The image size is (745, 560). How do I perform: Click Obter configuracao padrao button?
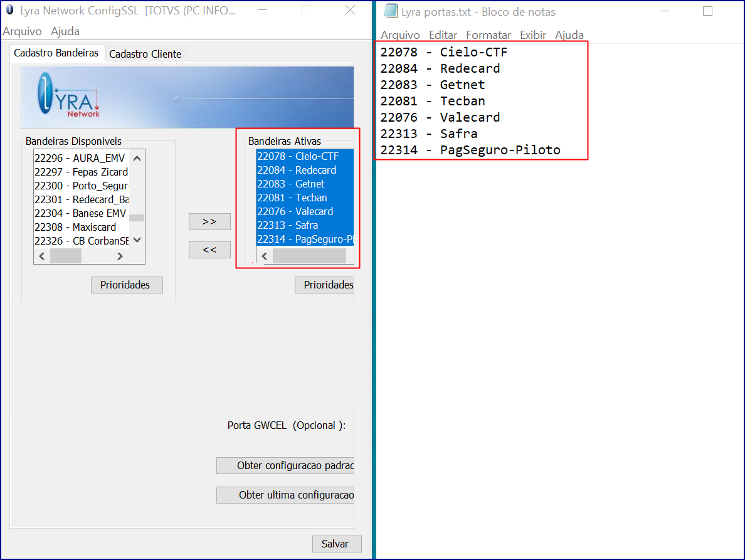pyautogui.click(x=285, y=465)
